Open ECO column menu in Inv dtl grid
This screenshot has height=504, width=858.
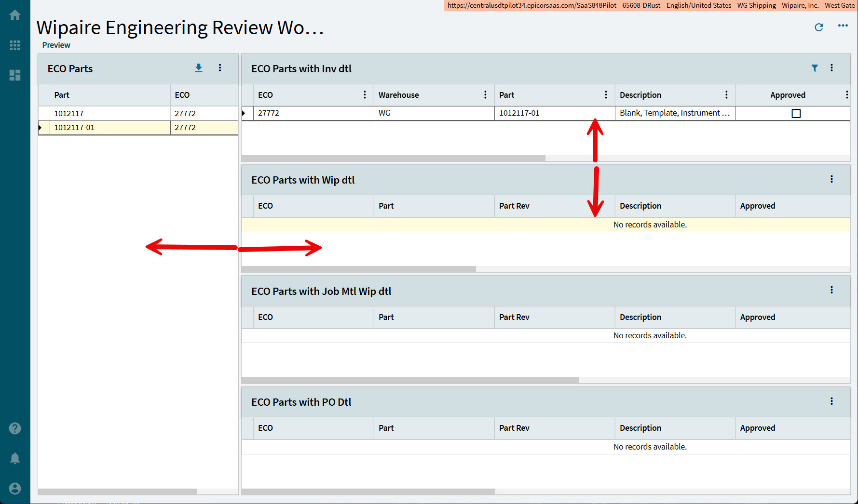point(365,95)
